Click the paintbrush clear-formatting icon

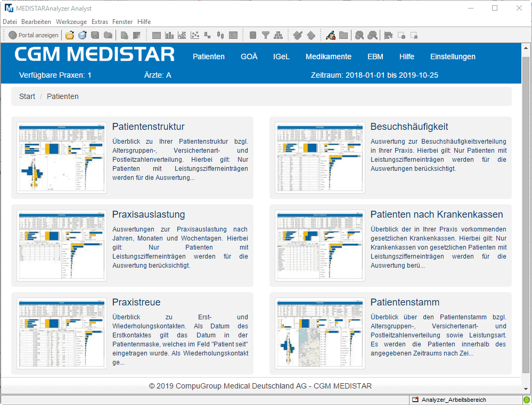pyautogui.click(x=331, y=35)
